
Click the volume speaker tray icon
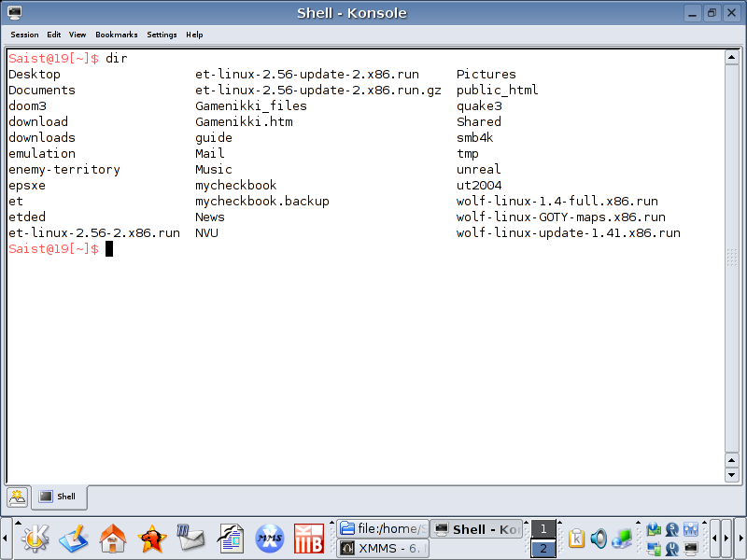pyautogui.click(x=598, y=539)
